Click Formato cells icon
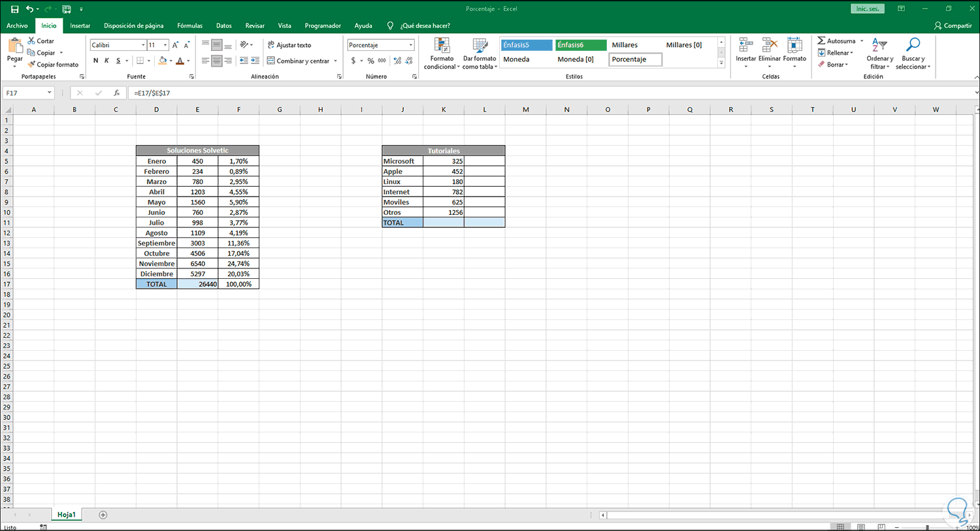 click(794, 46)
